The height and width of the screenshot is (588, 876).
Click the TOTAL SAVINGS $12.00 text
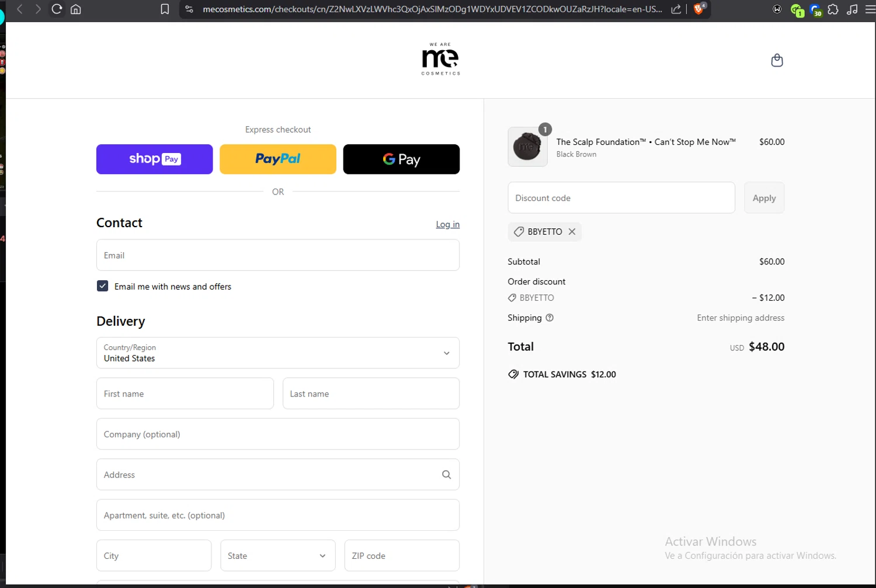pyautogui.click(x=569, y=374)
